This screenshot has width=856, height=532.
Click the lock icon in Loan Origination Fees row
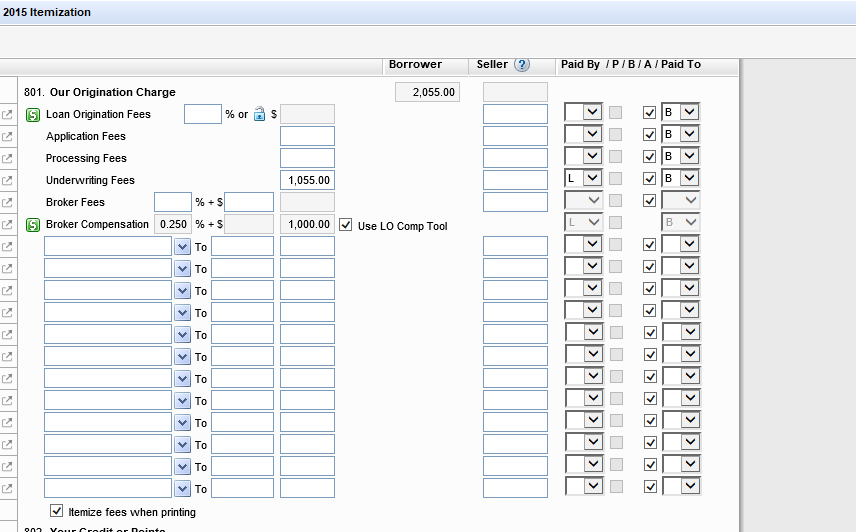pos(259,114)
